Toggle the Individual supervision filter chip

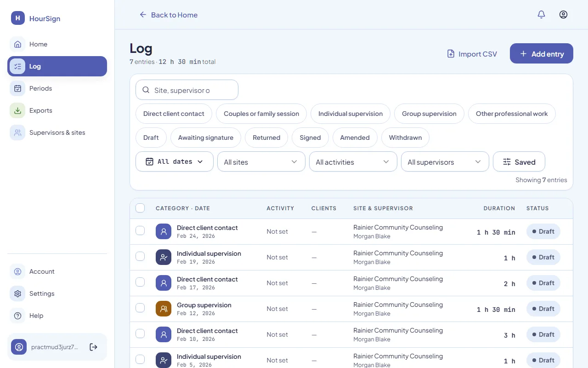coord(351,114)
